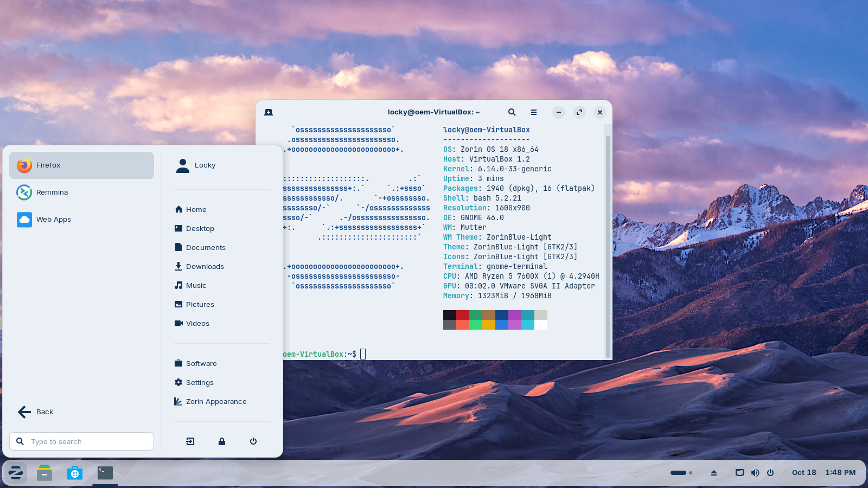Open the Files app in the taskbar
The width and height of the screenshot is (868, 488).
pos(44,473)
